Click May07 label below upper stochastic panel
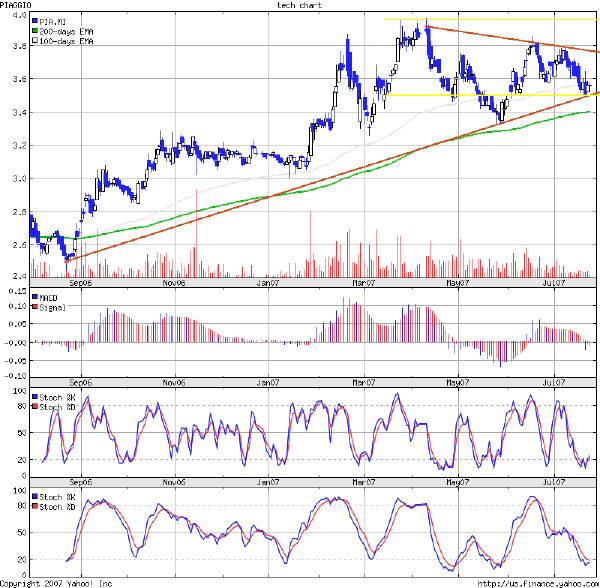The image size is (600, 588). pos(458,482)
